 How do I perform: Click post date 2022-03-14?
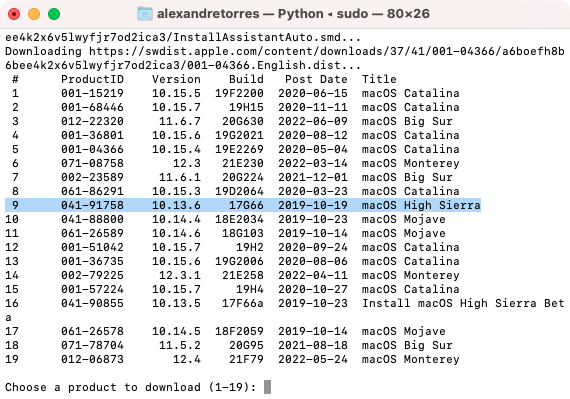tap(313, 163)
